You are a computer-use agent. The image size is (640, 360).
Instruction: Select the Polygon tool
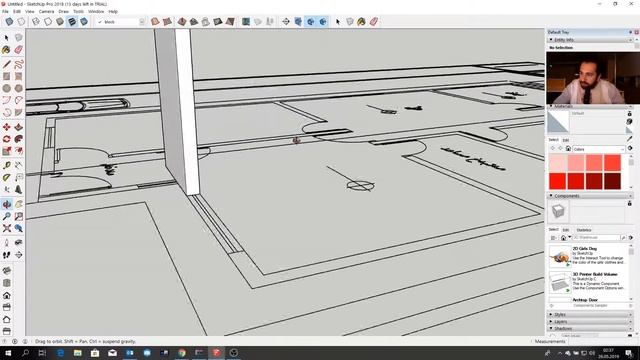pos(18,88)
